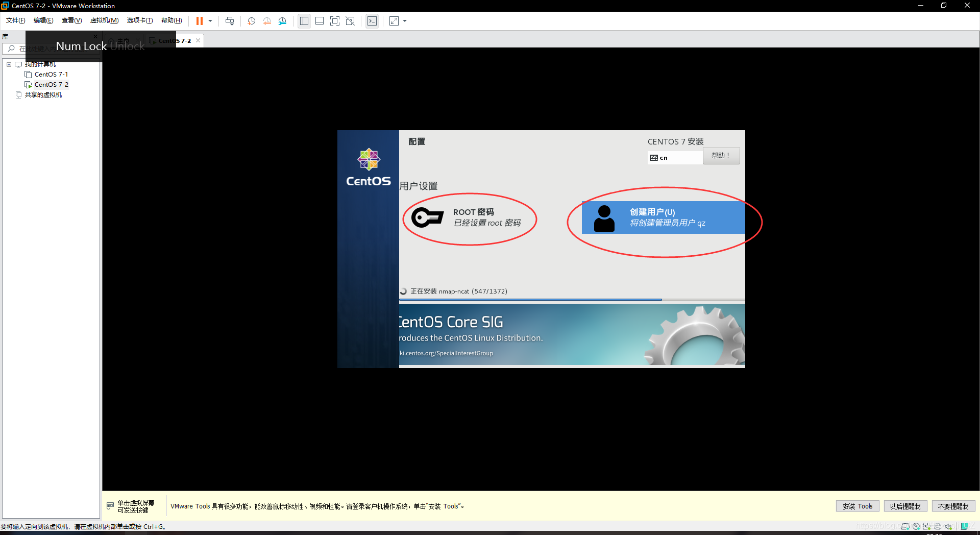The image size is (980, 535).
Task: Click the cn keyboard layout indicator
Action: click(675, 158)
